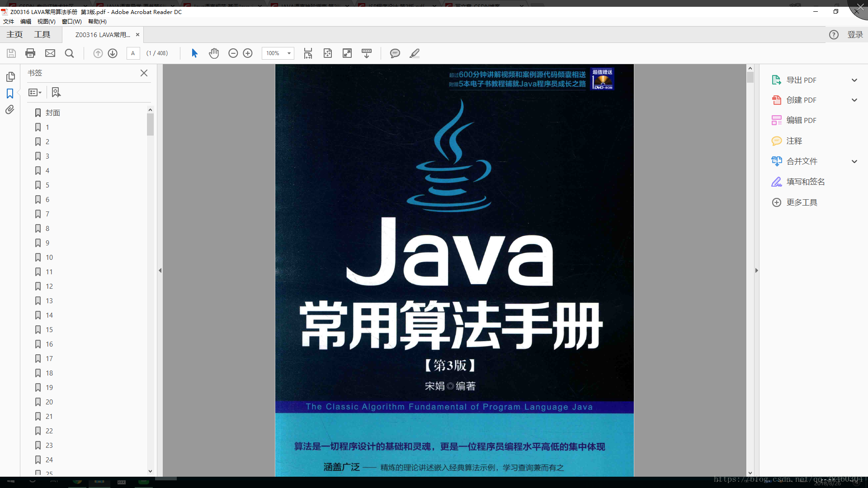Go to previous page arrow

[x=98, y=53]
